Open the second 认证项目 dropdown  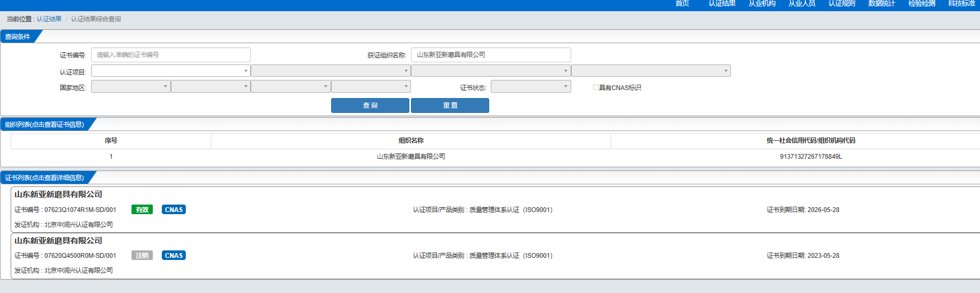click(x=331, y=71)
